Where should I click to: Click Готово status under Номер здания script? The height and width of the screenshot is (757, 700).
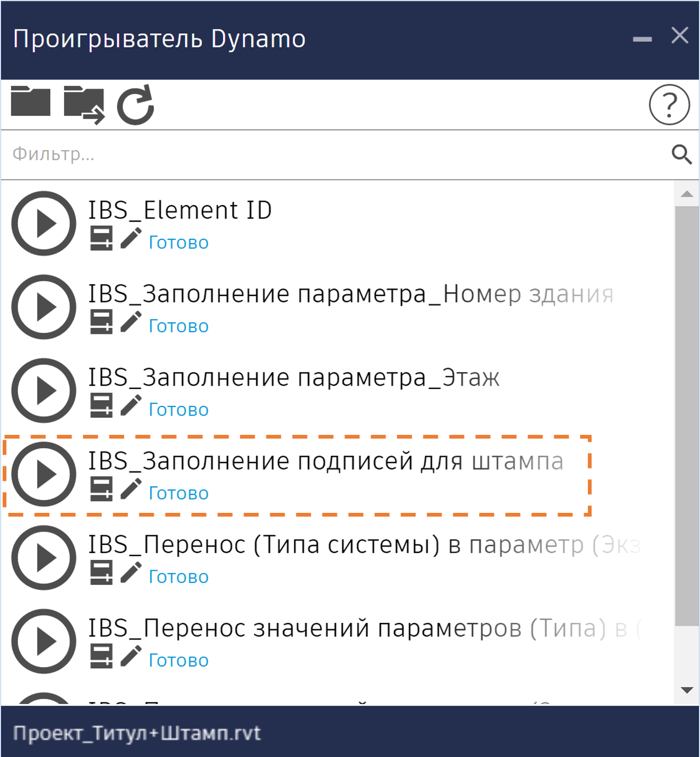click(x=178, y=326)
